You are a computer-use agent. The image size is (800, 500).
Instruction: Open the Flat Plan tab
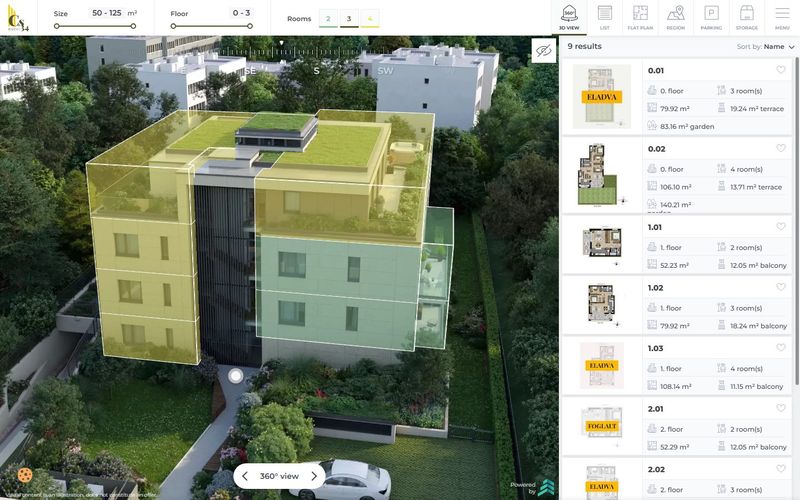[640, 17]
